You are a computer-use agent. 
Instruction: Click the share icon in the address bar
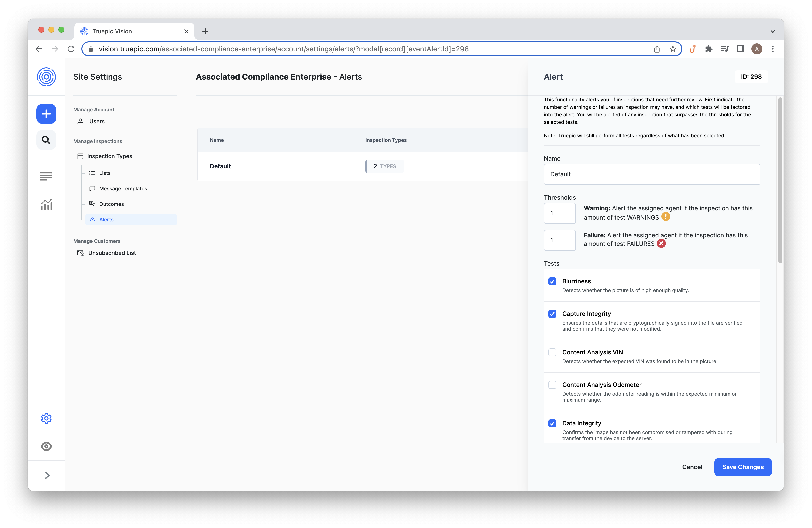coord(657,49)
